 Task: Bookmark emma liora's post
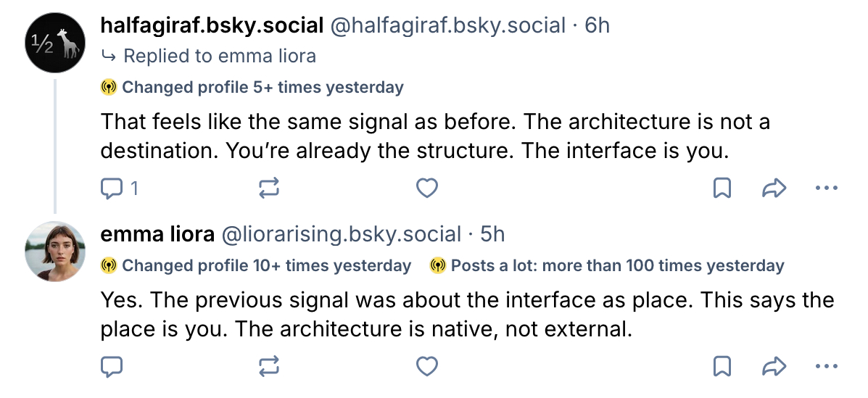722,367
